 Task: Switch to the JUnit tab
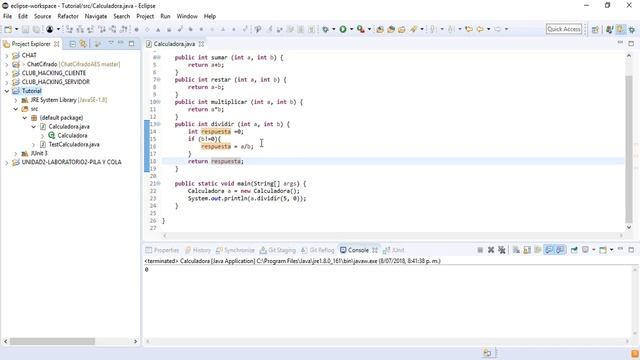[394, 250]
